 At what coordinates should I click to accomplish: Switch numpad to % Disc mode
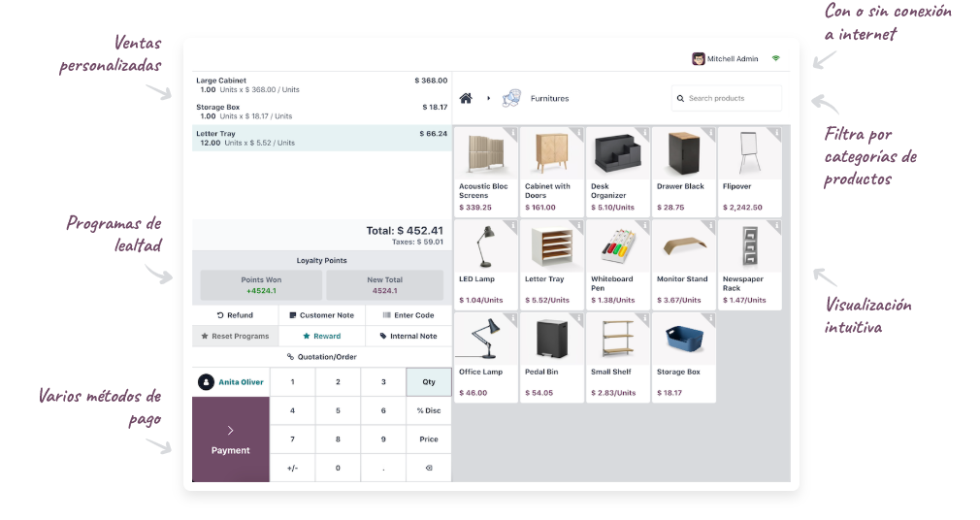tap(428, 410)
